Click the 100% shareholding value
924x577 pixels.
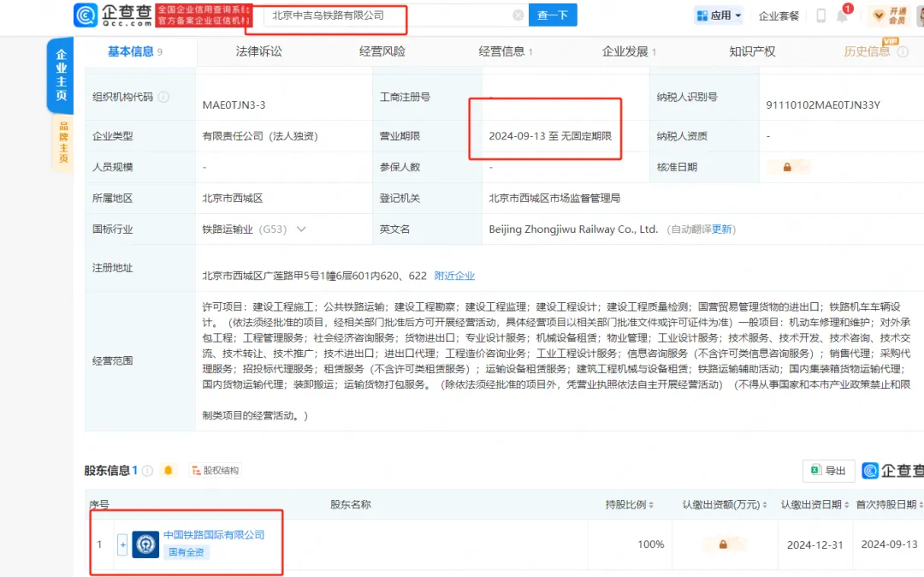pyautogui.click(x=651, y=544)
